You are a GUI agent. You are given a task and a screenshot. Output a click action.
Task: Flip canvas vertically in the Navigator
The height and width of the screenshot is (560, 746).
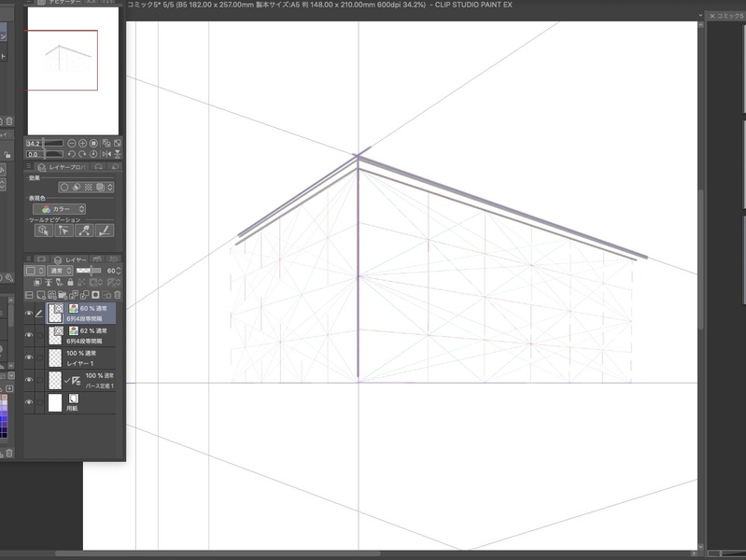pyautogui.click(x=117, y=154)
